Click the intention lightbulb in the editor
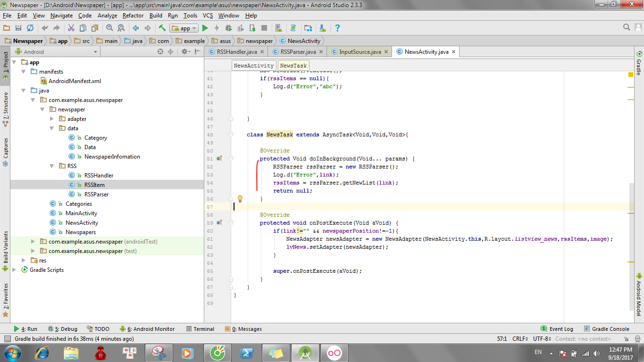 (240, 199)
